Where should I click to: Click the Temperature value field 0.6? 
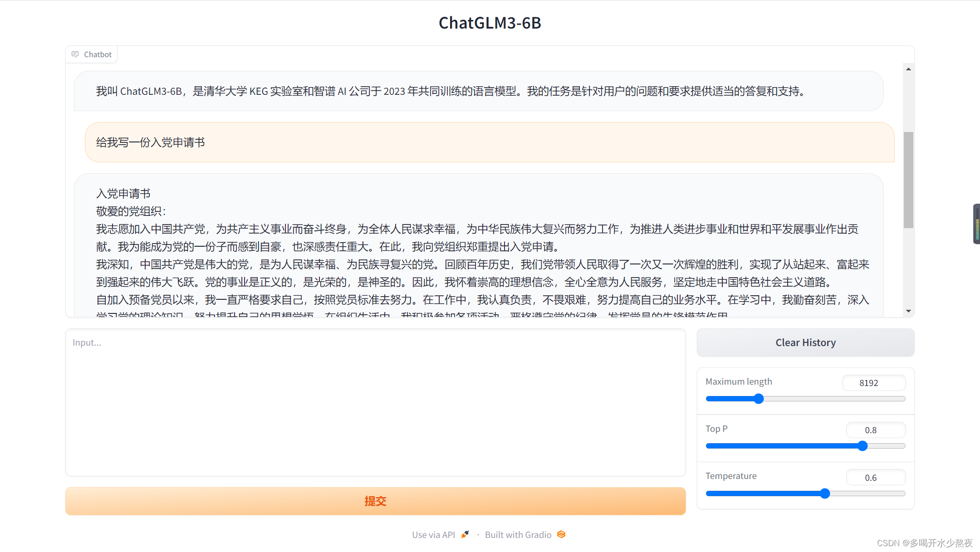click(x=876, y=478)
